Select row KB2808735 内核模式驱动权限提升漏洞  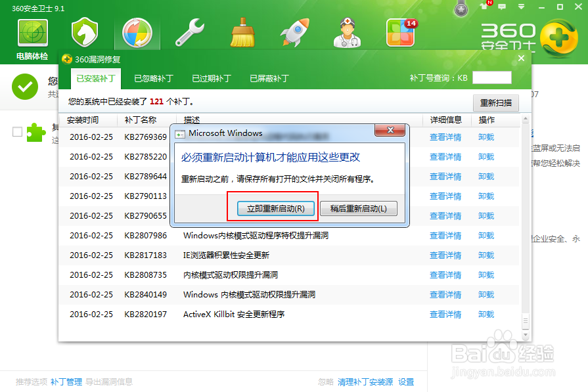pos(289,274)
